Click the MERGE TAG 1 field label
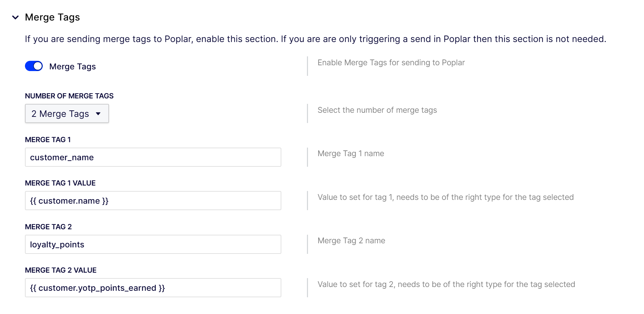 tap(48, 140)
